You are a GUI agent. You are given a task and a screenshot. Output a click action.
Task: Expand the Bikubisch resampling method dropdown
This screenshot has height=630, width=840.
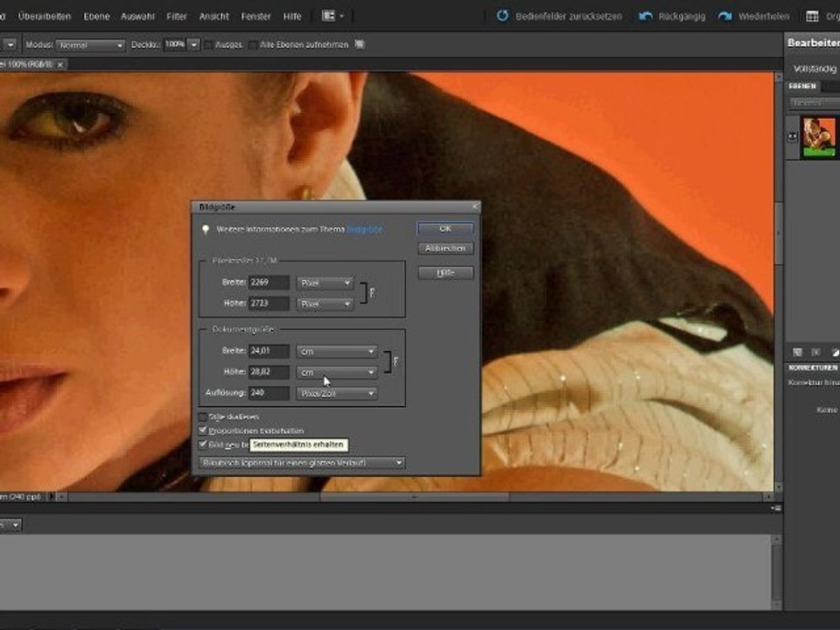(302, 462)
